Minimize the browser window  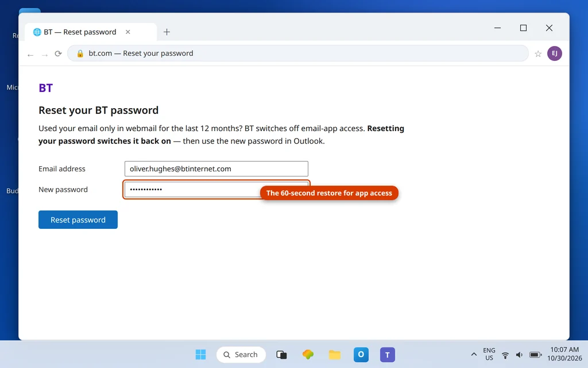click(x=498, y=28)
